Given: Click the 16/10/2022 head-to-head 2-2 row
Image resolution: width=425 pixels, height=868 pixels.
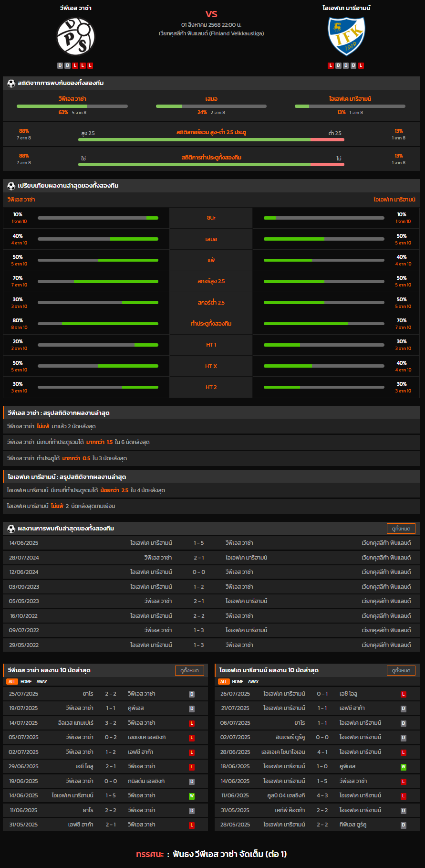Looking at the screenshot, I should pyautogui.click(x=211, y=616).
